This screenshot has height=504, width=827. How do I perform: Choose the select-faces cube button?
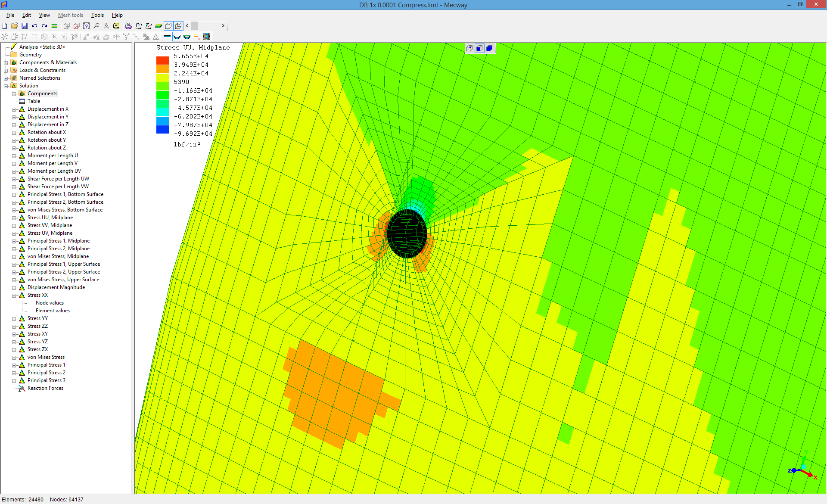pyautogui.click(x=479, y=48)
